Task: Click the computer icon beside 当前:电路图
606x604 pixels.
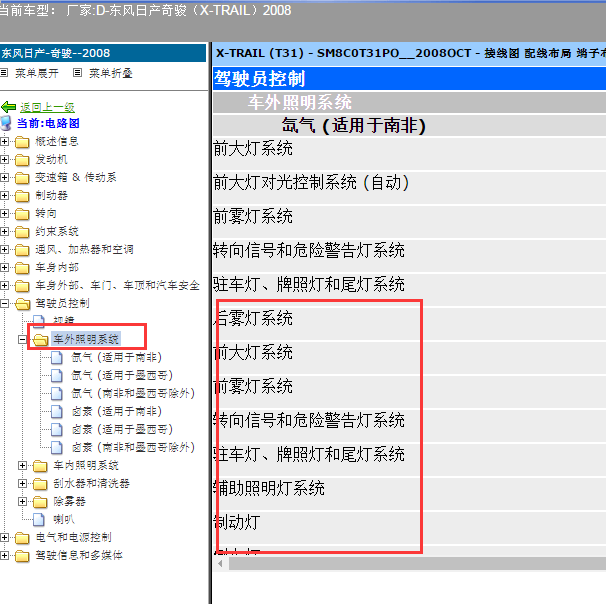Action: click(x=6, y=123)
